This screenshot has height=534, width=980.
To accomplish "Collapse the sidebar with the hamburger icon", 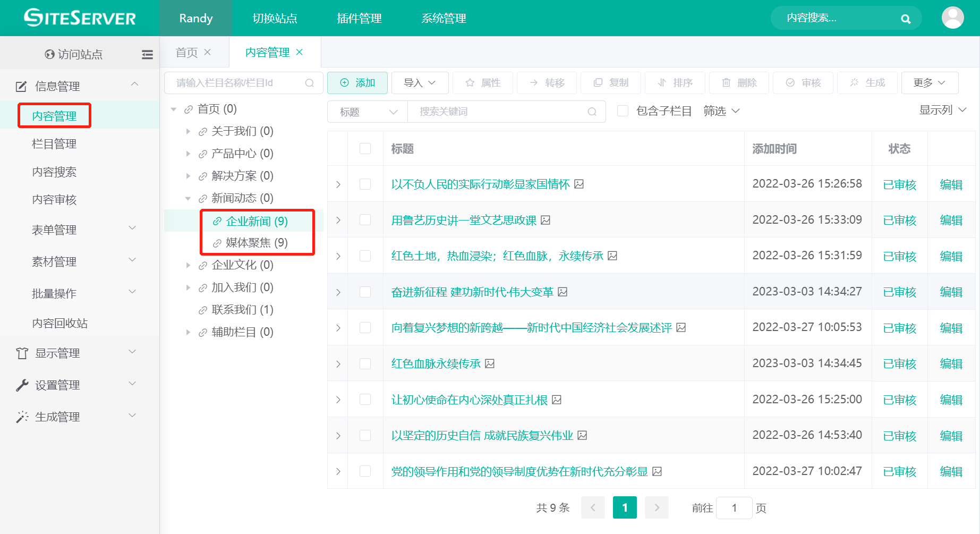I will [x=147, y=54].
